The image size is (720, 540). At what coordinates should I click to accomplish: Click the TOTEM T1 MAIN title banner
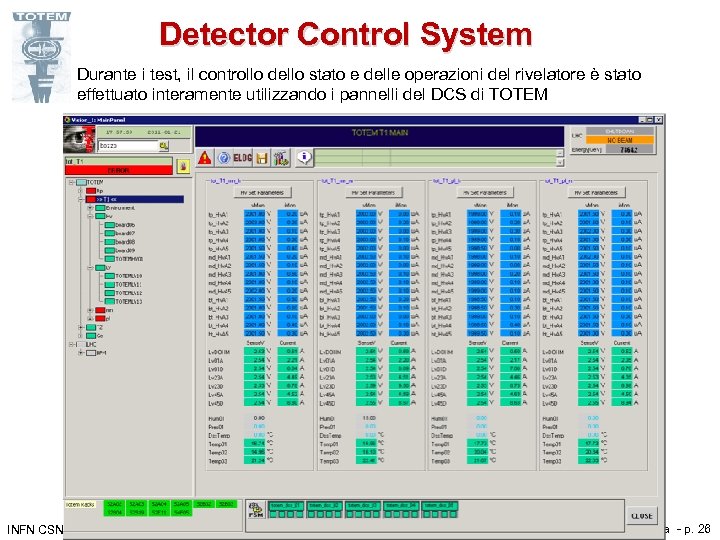pyautogui.click(x=379, y=136)
